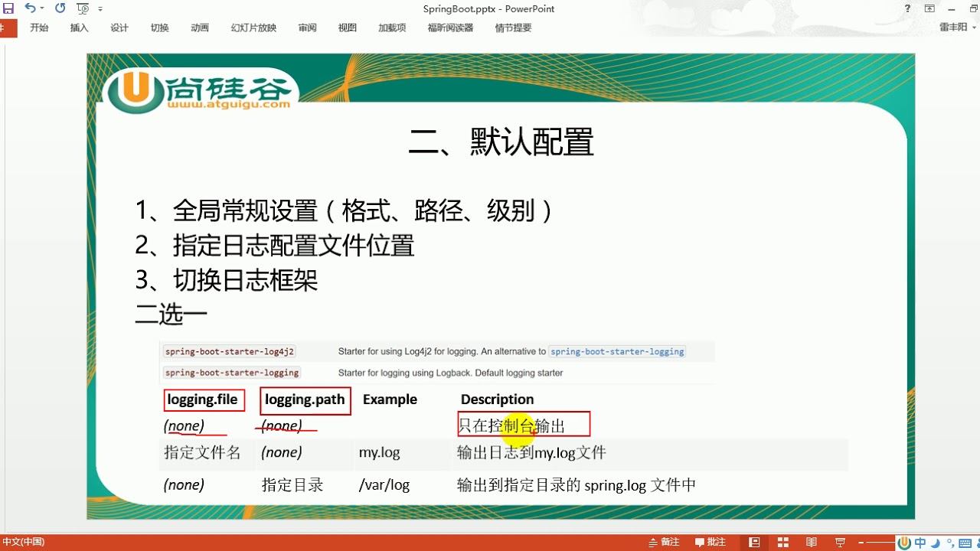Click the slide title 二、默认配置
The width and height of the screenshot is (980, 551).
501,142
